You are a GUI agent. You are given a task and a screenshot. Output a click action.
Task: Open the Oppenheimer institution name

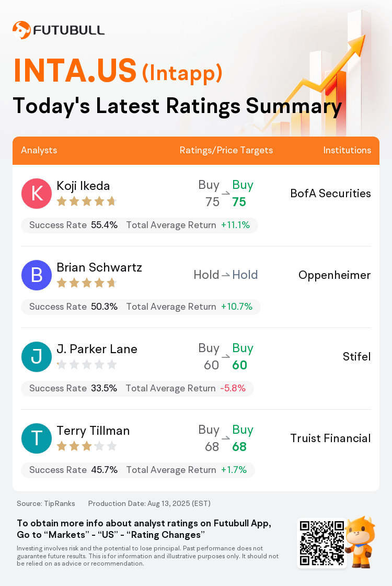pos(335,275)
